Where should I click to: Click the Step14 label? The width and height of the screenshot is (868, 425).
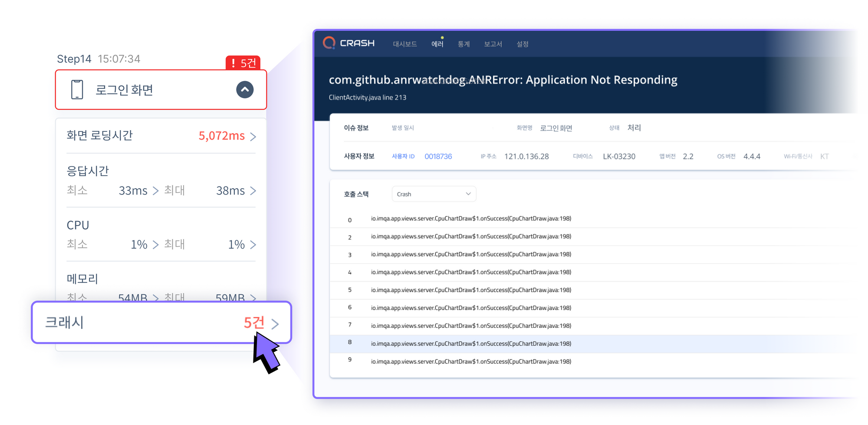[74, 59]
